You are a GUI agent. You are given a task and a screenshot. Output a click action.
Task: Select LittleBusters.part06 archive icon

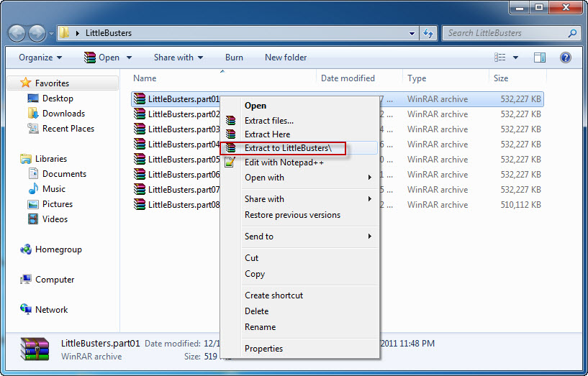pos(139,174)
